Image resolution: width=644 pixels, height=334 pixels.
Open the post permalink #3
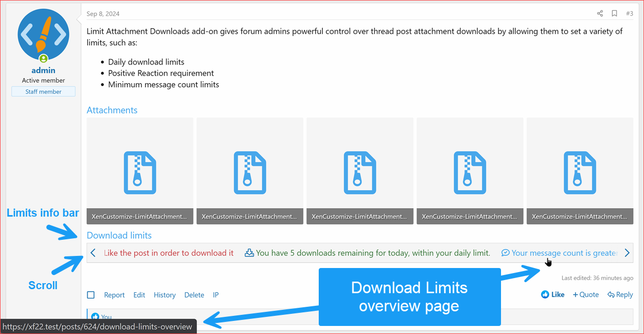point(629,13)
